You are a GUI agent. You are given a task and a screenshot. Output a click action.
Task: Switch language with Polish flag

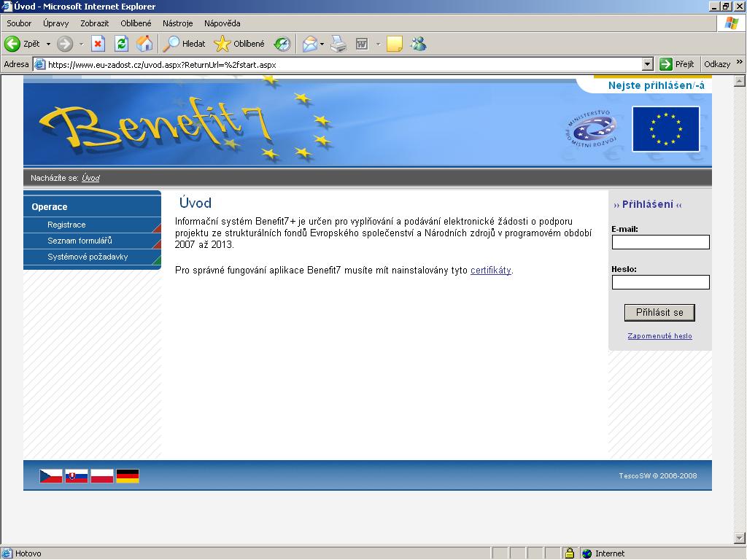(102, 475)
